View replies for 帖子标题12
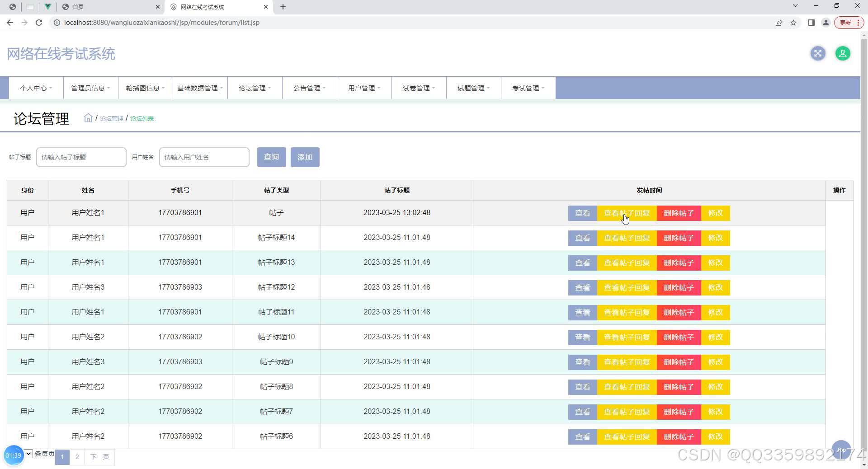 click(x=627, y=288)
